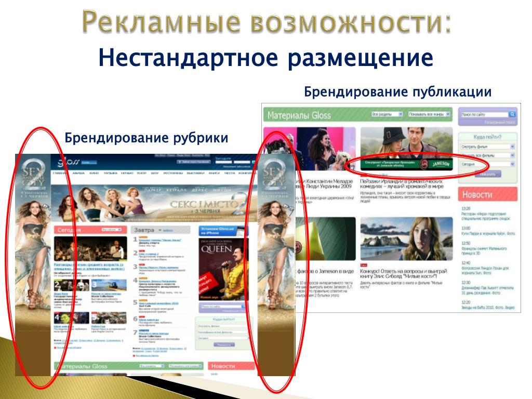This screenshot has height=399, width=532.
Task: Open the 'КИНО' navigation item
Action: tap(94, 173)
